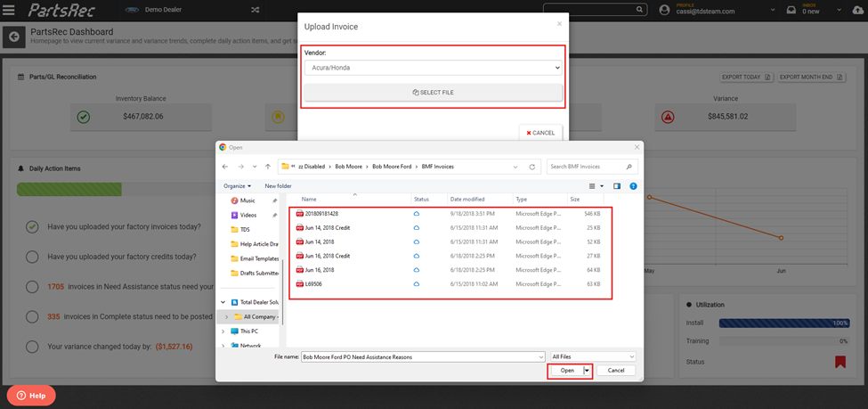The image size is (868, 409).
Task: Click Up-one-level arrow in Open dialog
Action: (x=268, y=167)
